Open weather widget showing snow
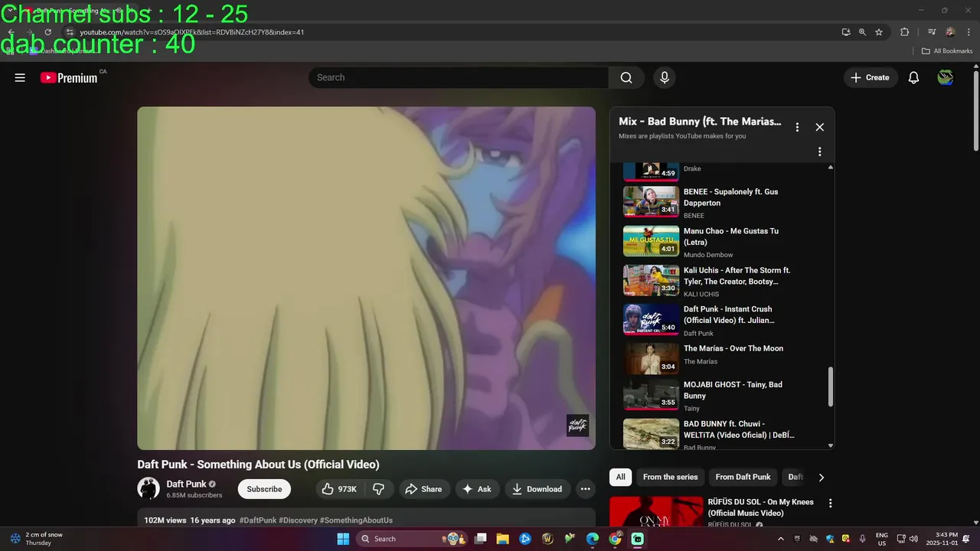The width and height of the screenshot is (980, 551). click(x=37, y=539)
